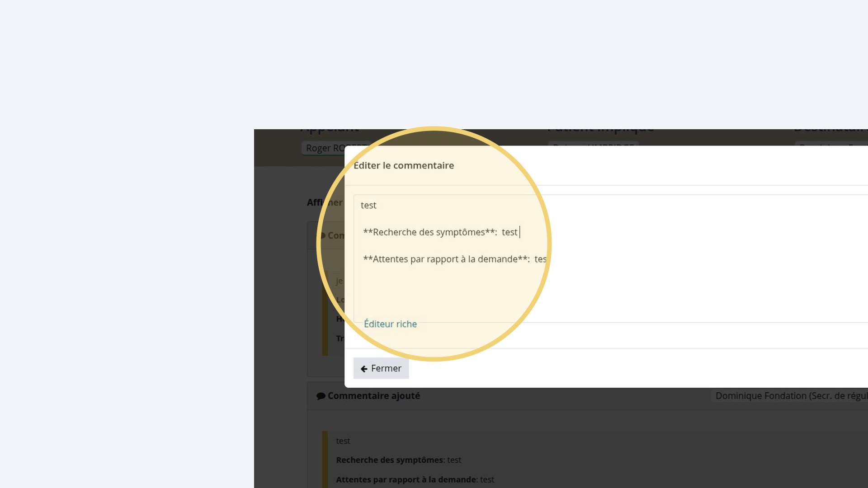The image size is (868, 488).
Task: Click the speech bubble icon beside 'Commentaire ajouté'
Action: [321, 396]
